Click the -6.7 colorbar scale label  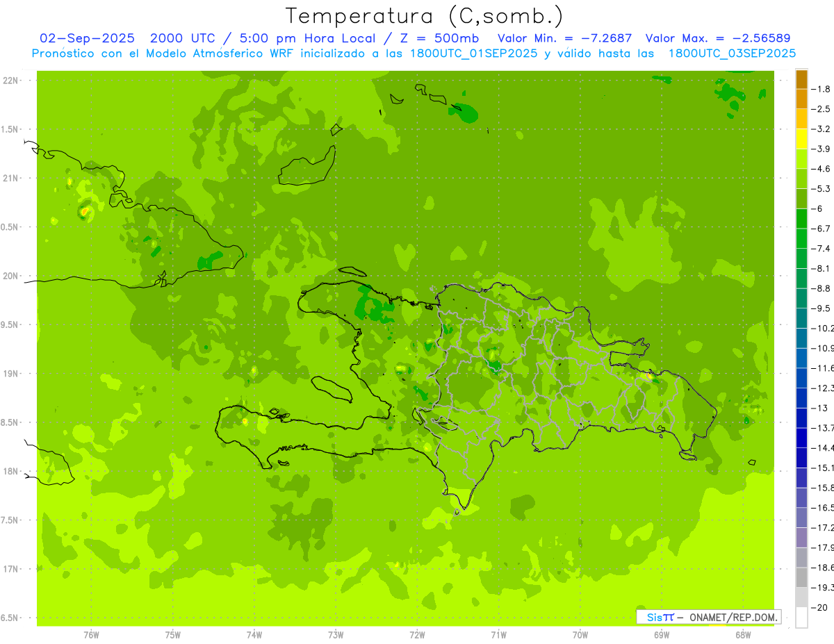pyautogui.click(x=822, y=229)
